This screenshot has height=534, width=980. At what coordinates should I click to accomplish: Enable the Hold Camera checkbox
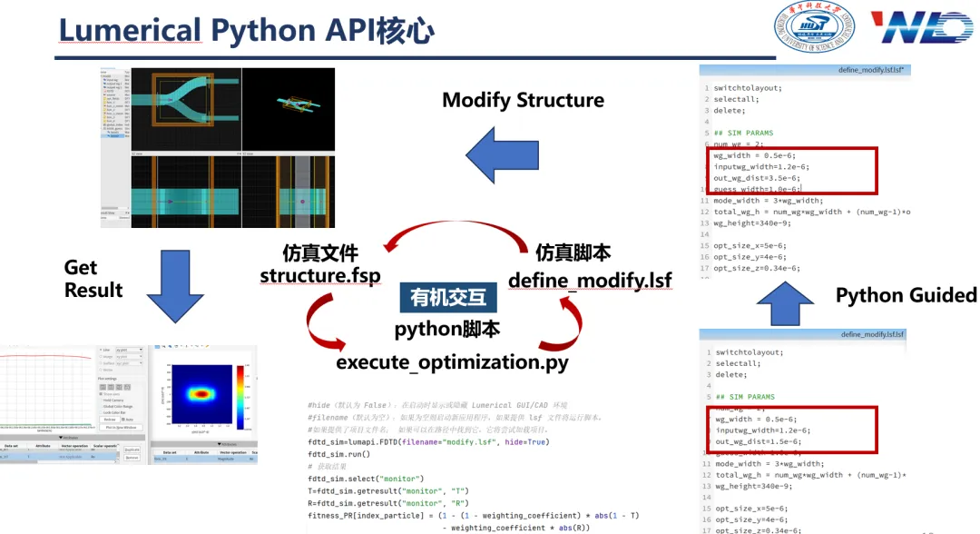(x=101, y=400)
